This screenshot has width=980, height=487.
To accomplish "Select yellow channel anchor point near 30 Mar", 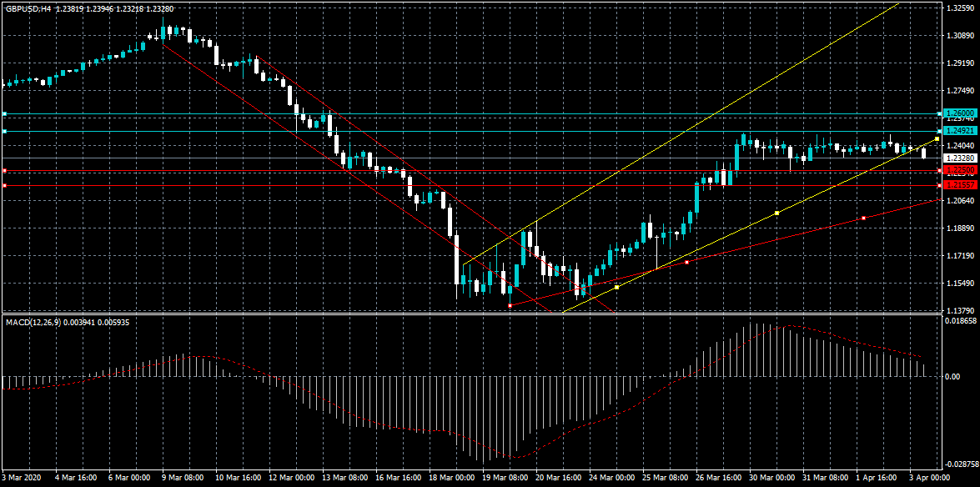I will point(776,213).
